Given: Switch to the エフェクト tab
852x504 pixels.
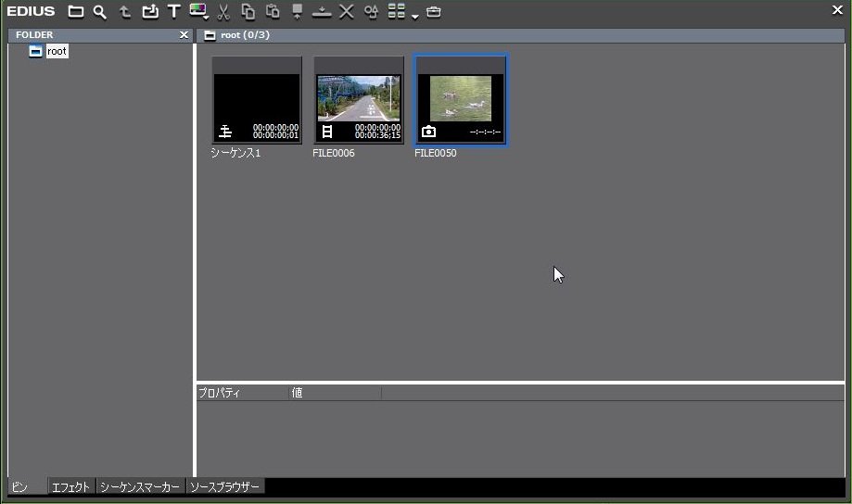Looking at the screenshot, I should click(x=71, y=486).
